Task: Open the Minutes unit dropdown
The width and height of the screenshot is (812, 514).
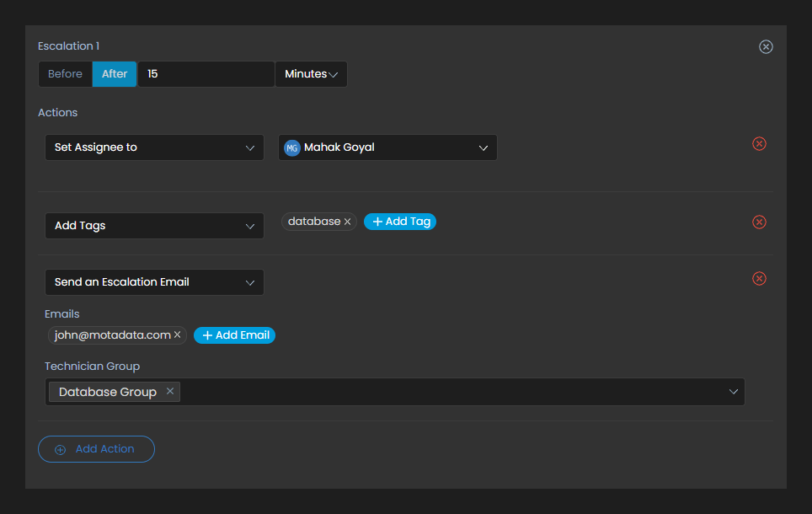Action: [311, 74]
